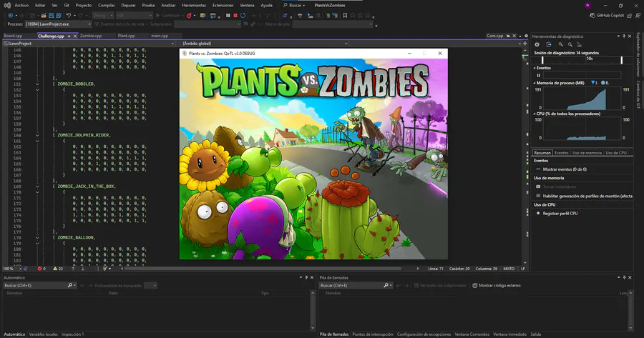Click the left handle of diagnostic timeline
The image size is (644, 338).
tap(542, 60)
